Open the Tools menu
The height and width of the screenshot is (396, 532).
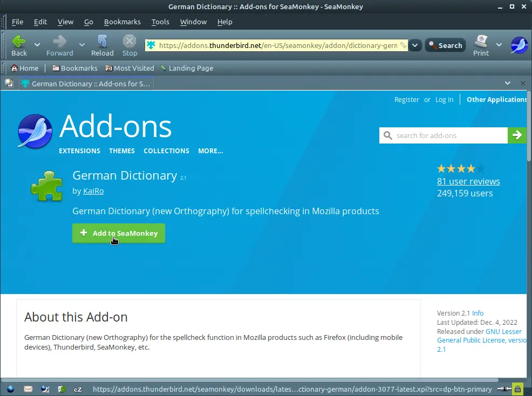click(160, 22)
